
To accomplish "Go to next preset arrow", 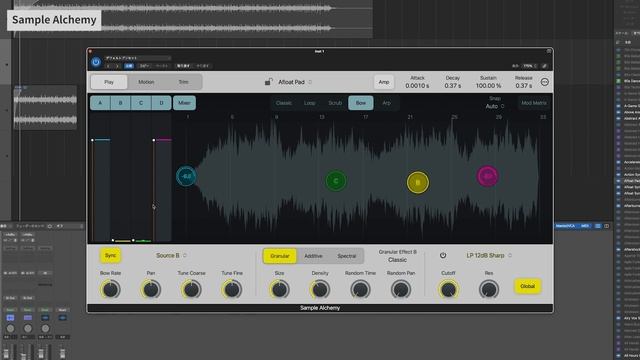I will (x=117, y=66).
